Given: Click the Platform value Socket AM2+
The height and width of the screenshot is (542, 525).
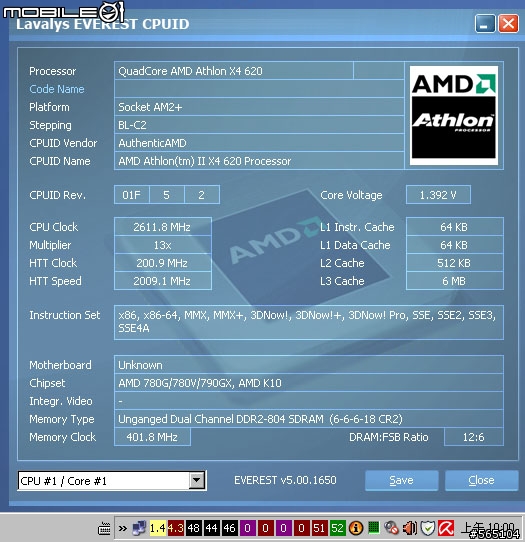Looking at the screenshot, I should [x=259, y=107].
